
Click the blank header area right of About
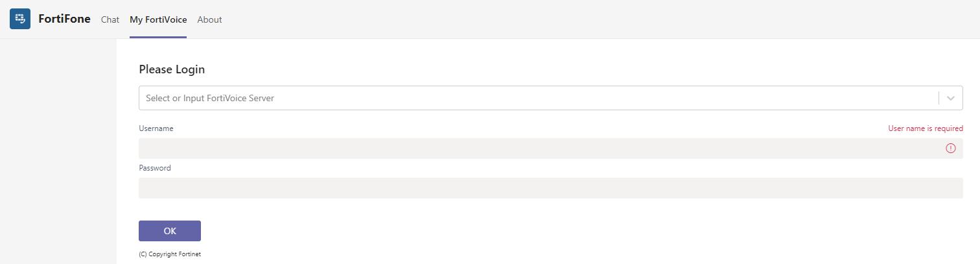(583, 19)
